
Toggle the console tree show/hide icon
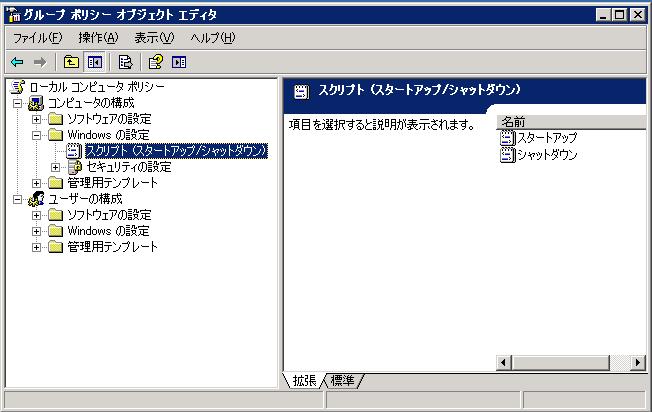click(94, 61)
